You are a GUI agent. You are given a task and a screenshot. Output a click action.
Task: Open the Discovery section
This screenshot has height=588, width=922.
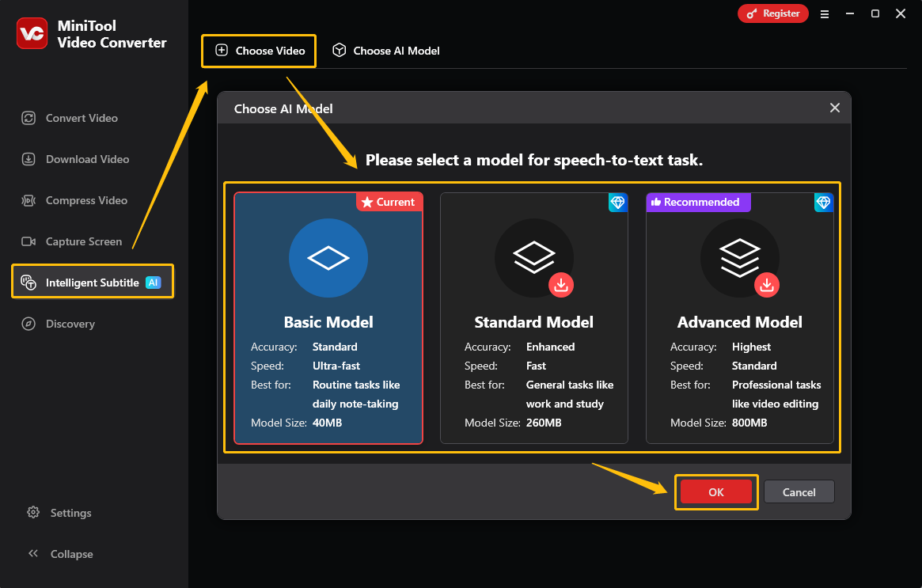pyautogui.click(x=68, y=324)
